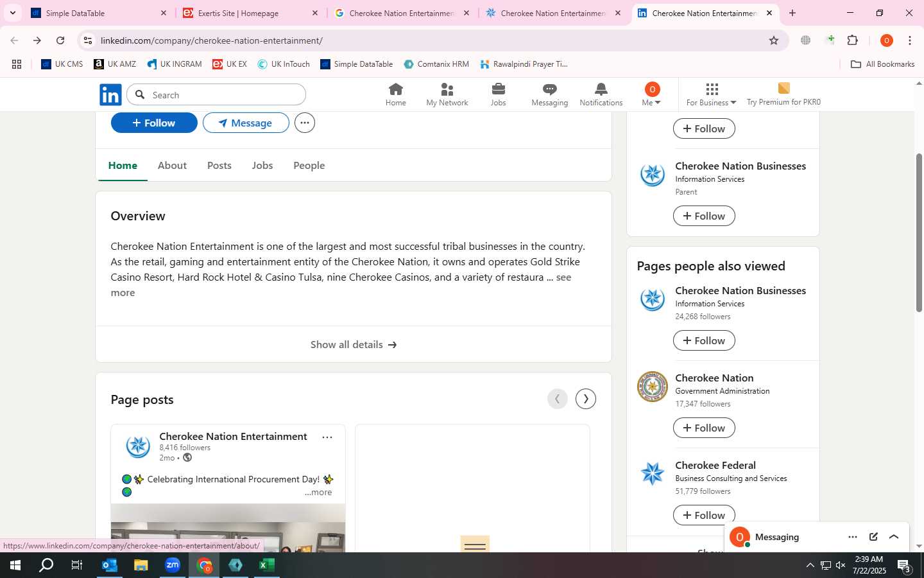Follow Cherokee Nation Businesses with 24,268 followers
The width and height of the screenshot is (924, 578).
click(704, 340)
